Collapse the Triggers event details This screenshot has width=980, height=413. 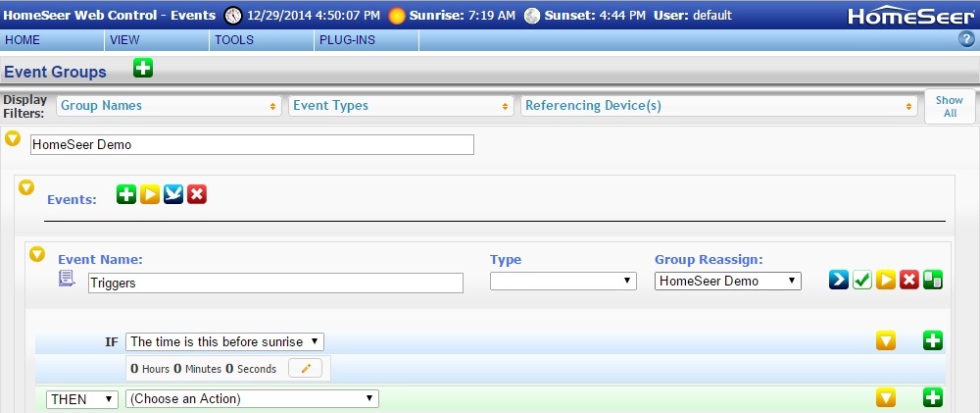click(x=37, y=254)
